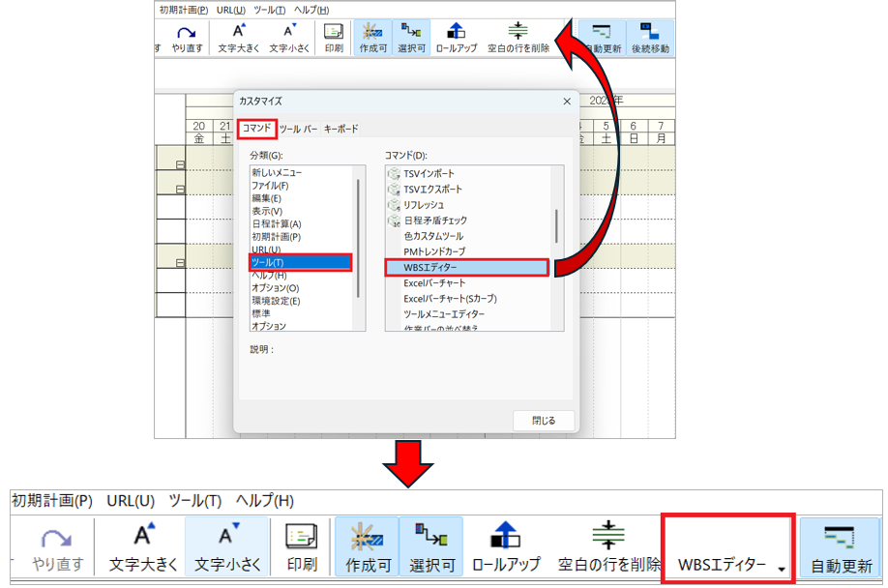Select the TSVインポート command icon
The height and width of the screenshot is (588, 888).
(394, 173)
